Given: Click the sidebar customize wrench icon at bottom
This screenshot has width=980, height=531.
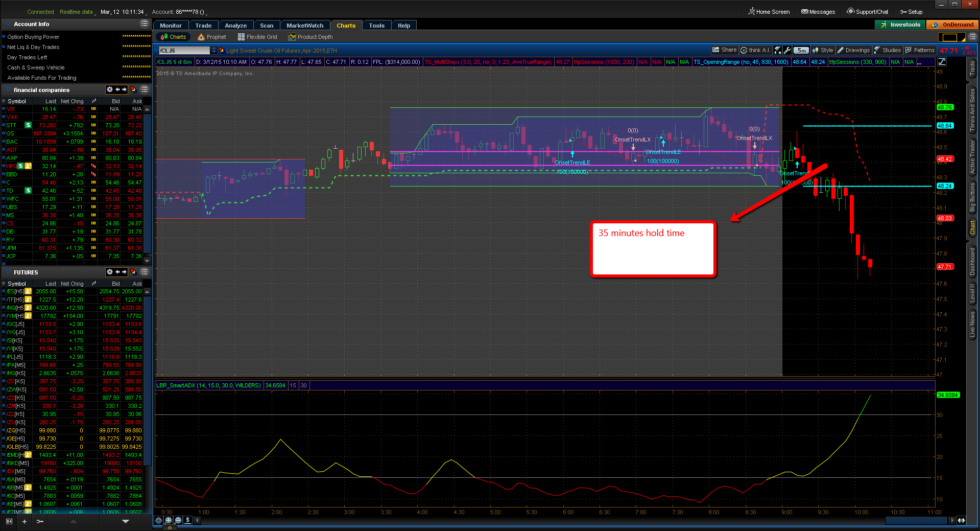Looking at the screenshot, I should click(x=40, y=521).
